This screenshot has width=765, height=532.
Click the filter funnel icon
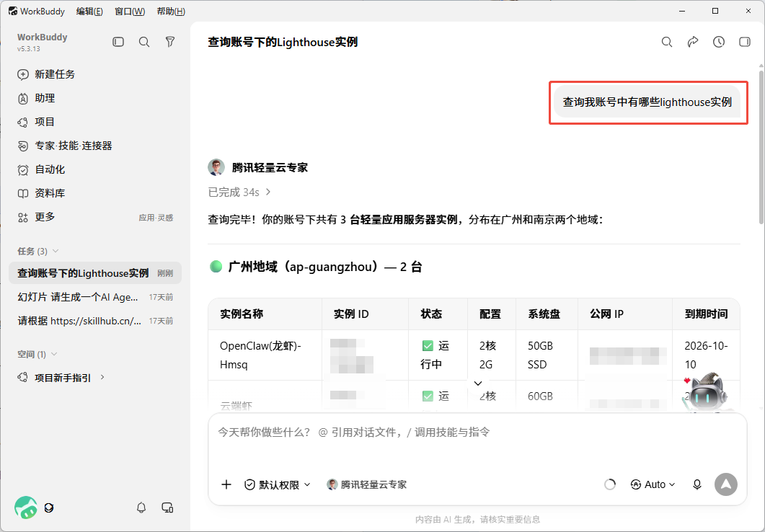169,42
